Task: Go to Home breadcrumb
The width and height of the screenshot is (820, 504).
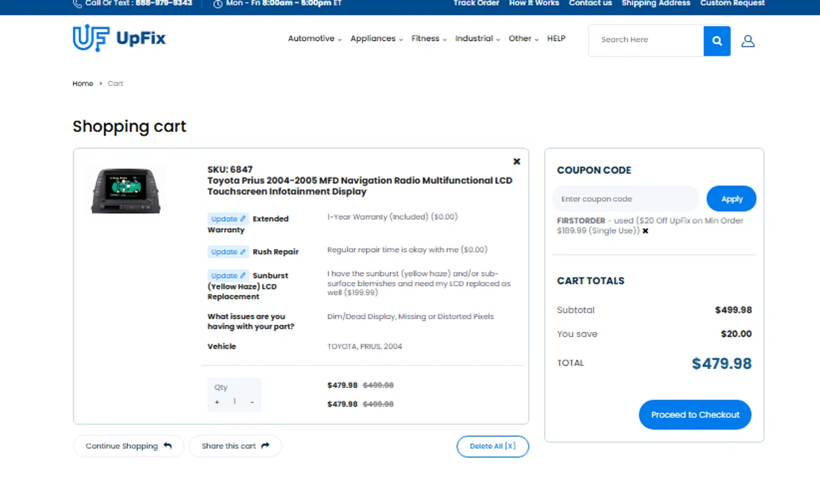Action: coord(83,84)
